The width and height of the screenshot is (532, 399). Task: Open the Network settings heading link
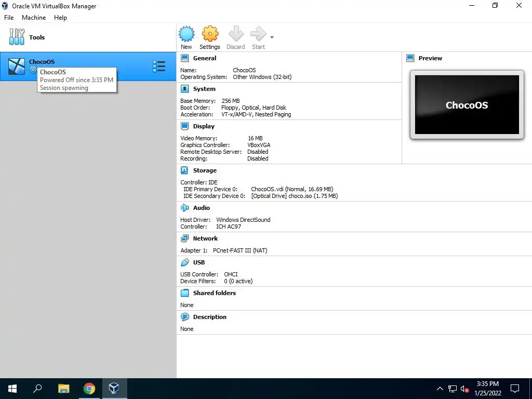pos(205,238)
